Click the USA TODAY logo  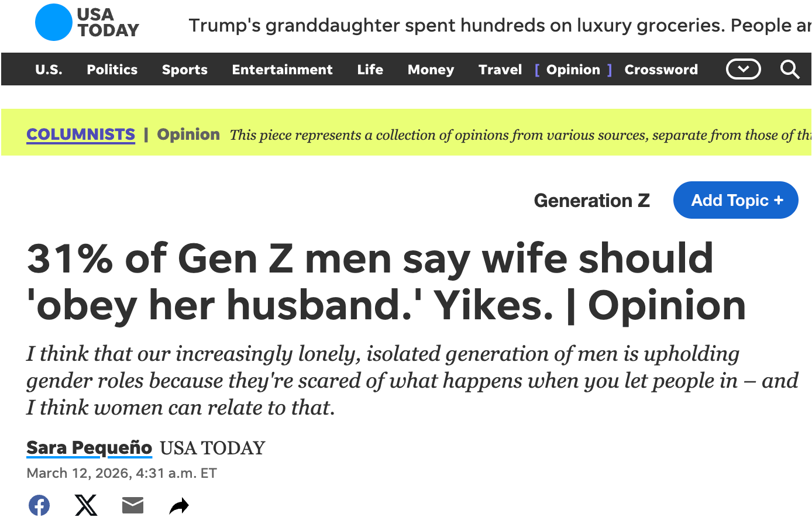click(87, 23)
